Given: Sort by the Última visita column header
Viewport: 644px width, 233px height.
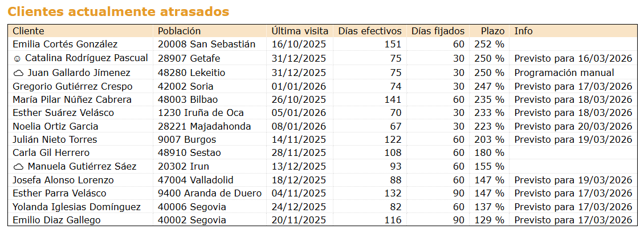Looking at the screenshot, I should coord(300,31).
